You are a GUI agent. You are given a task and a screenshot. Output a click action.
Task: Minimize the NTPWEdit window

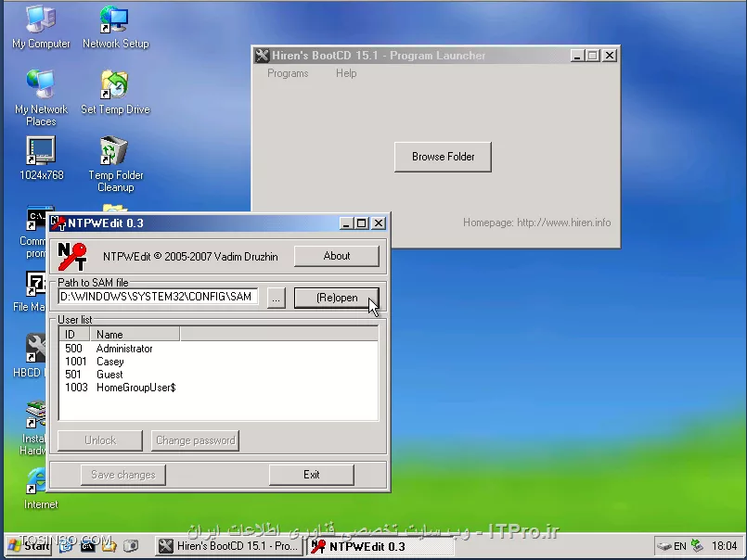coord(346,223)
